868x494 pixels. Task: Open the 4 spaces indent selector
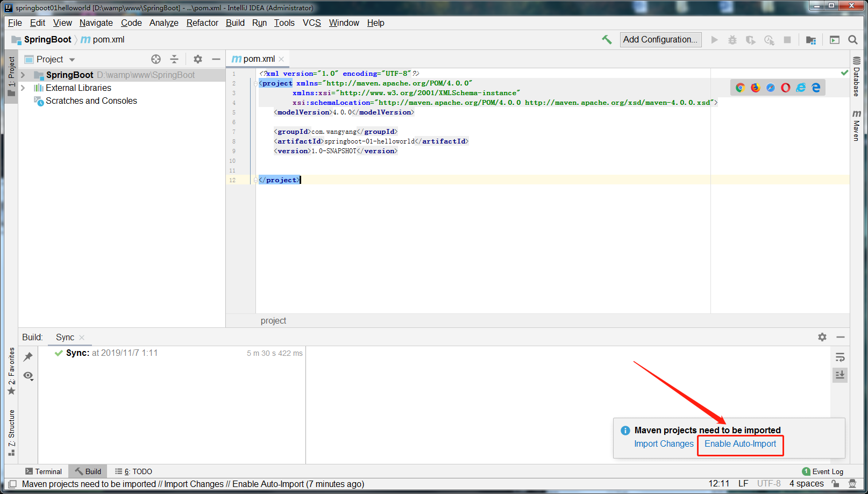point(807,484)
